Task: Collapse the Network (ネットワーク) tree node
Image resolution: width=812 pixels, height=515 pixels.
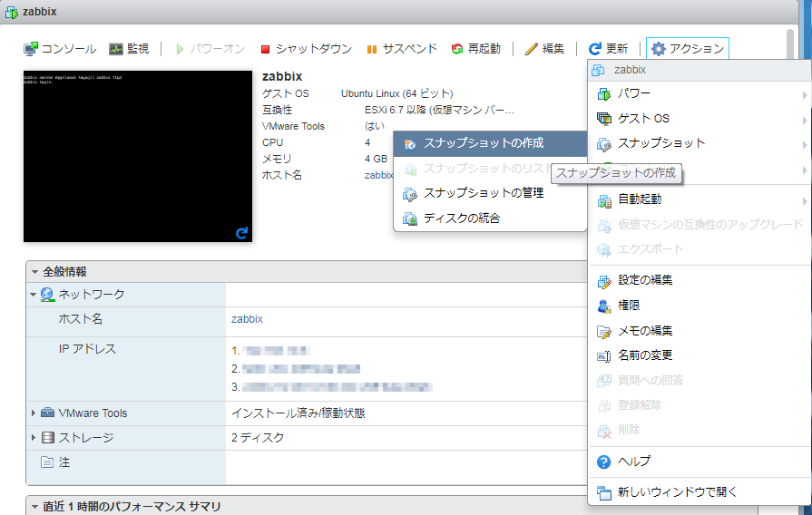Action: pos(34,295)
